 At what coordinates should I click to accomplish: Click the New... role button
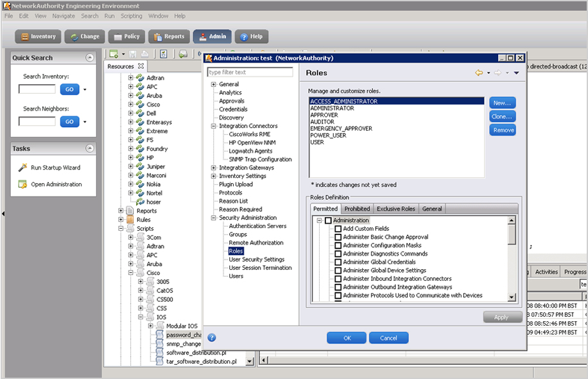click(x=502, y=103)
